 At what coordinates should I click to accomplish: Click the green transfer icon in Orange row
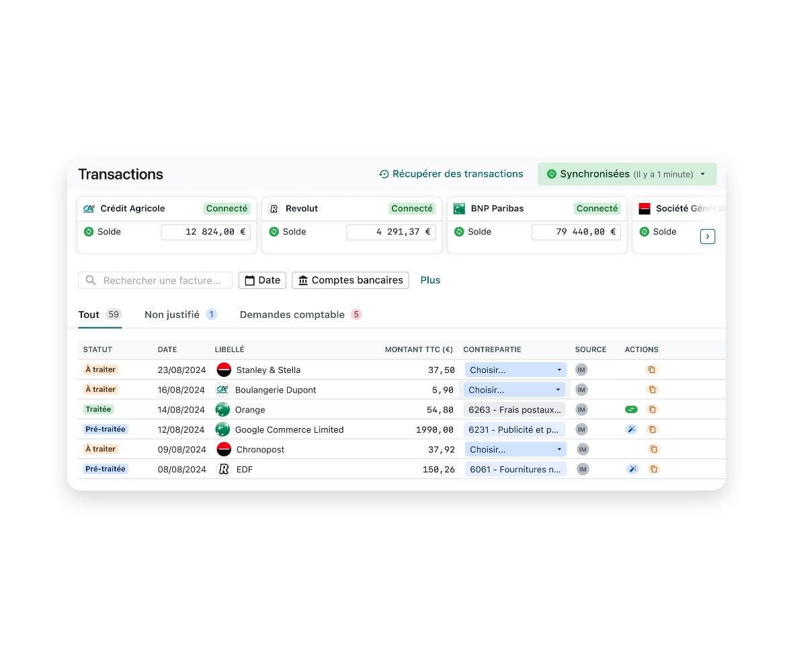[631, 409]
